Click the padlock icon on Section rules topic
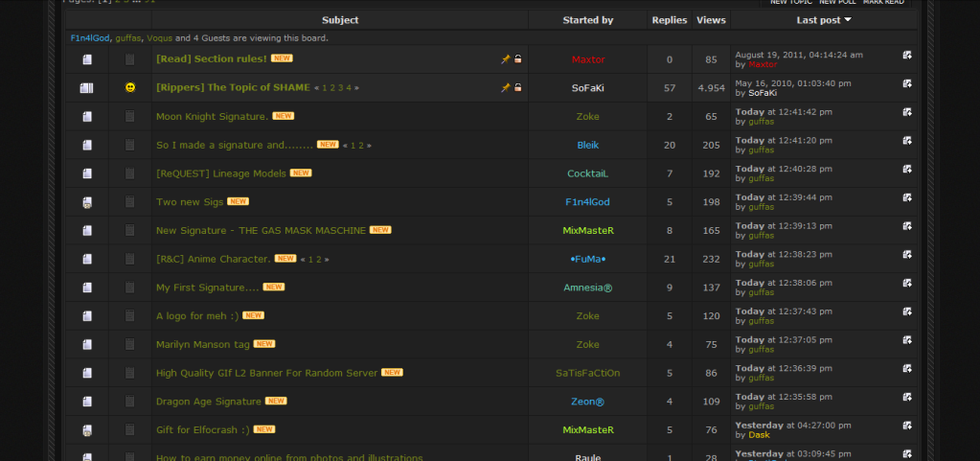Image resolution: width=980 pixels, height=461 pixels. 518,59
